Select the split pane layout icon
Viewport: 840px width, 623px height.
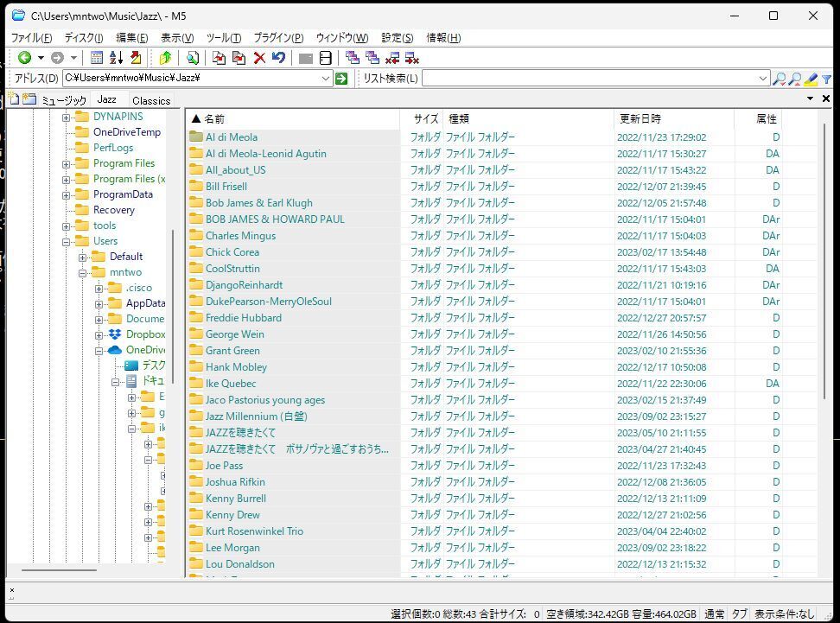click(325, 58)
